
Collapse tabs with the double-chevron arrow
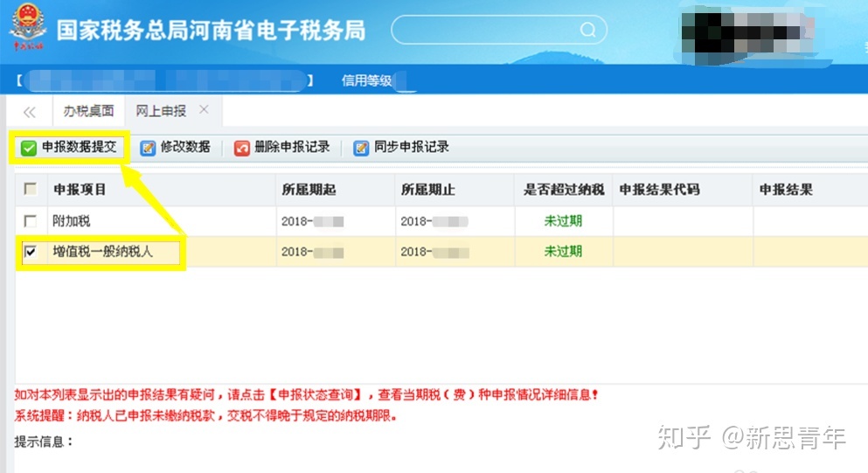(30, 112)
